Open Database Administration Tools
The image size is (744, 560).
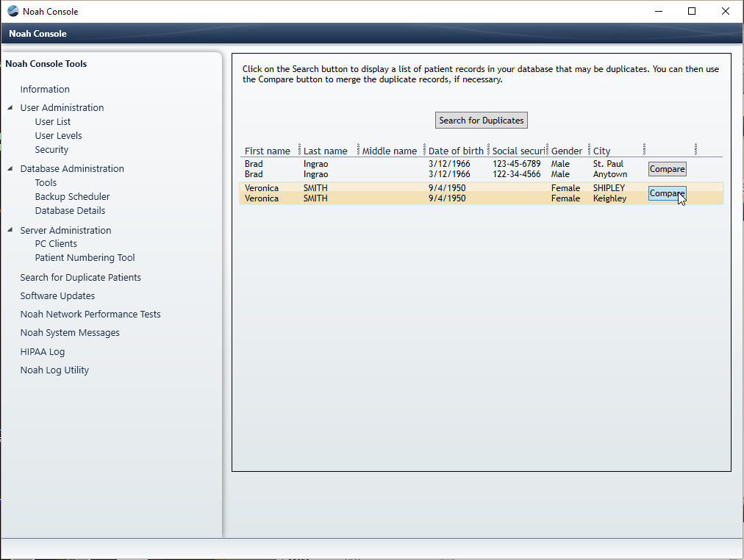[x=46, y=182]
